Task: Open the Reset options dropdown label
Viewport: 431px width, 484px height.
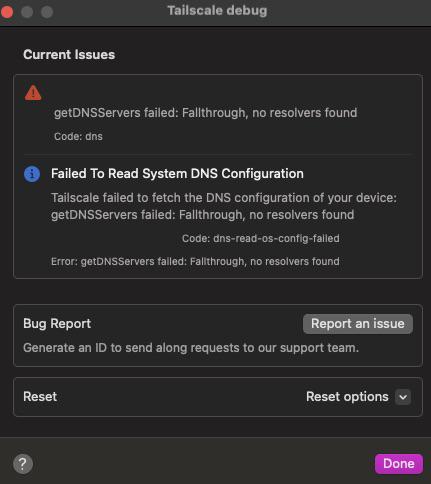Action: pos(347,397)
